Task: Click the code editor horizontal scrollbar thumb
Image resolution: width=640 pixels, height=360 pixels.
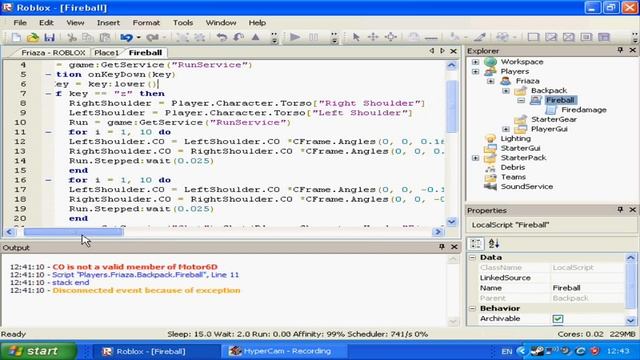Action: click(73, 232)
